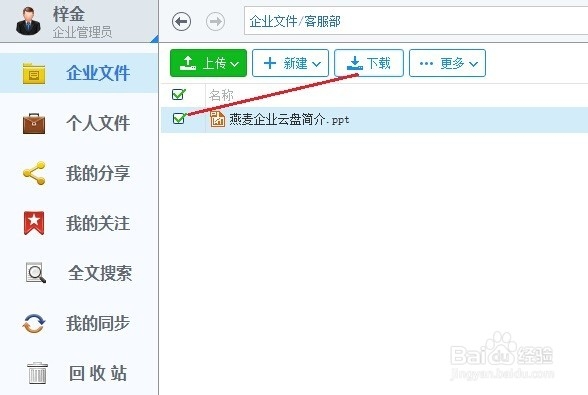Open 我的关注 in sidebar
The width and height of the screenshot is (588, 395).
pyautogui.click(x=79, y=223)
